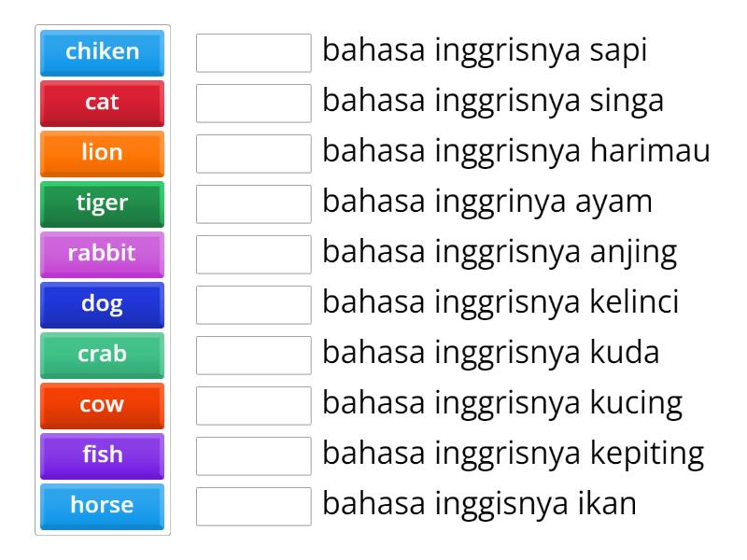Select the 'cow' word tile
The width and height of the screenshot is (747, 560).
101,405
